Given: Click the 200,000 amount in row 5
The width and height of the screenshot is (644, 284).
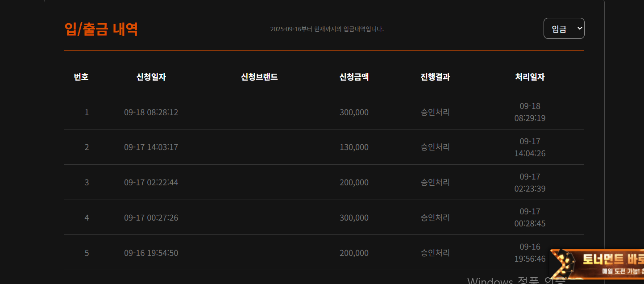Looking at the screenshot, I should [x=354, y=253].
